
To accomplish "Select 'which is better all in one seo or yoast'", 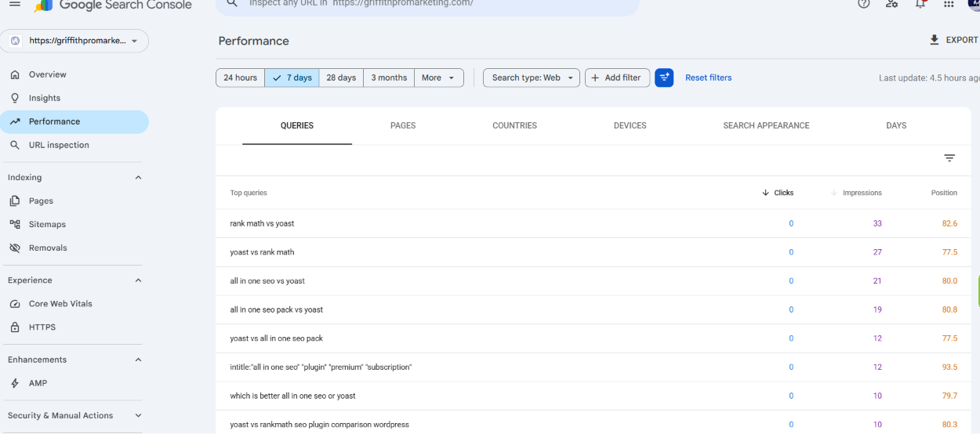I will (x=292, y=396).
